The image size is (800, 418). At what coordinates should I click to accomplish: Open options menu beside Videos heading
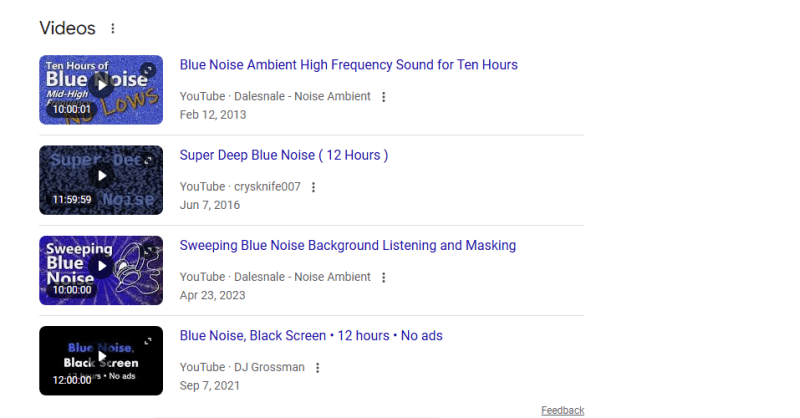tap(112, 28)
